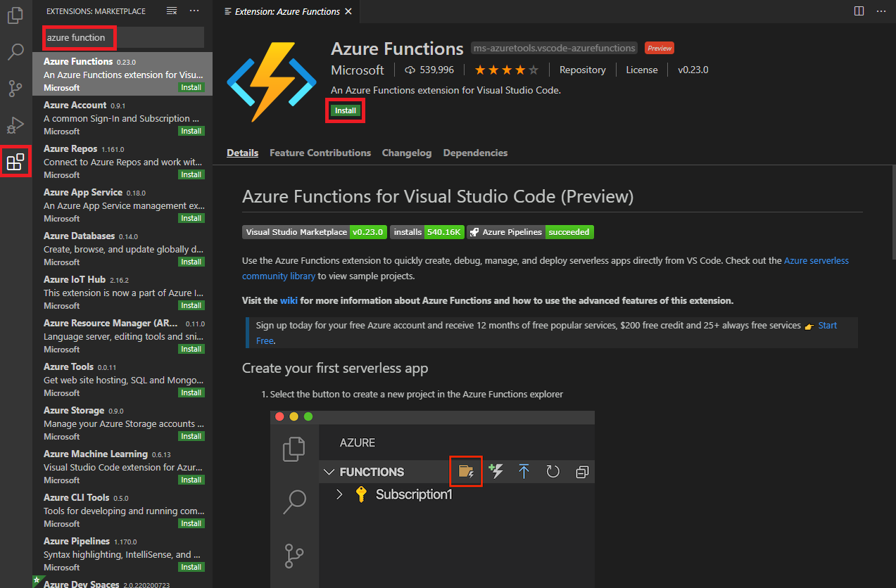
Task: Open the License link
Action: pyautogui.click(x=642, y=70)
